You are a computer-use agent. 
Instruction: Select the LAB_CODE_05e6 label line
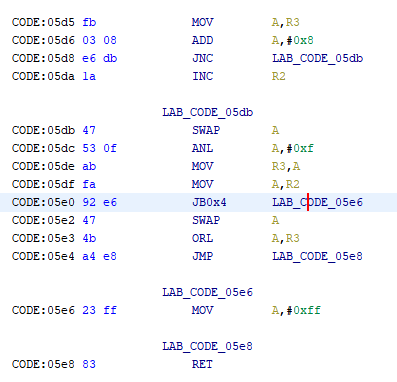(207, 292)
